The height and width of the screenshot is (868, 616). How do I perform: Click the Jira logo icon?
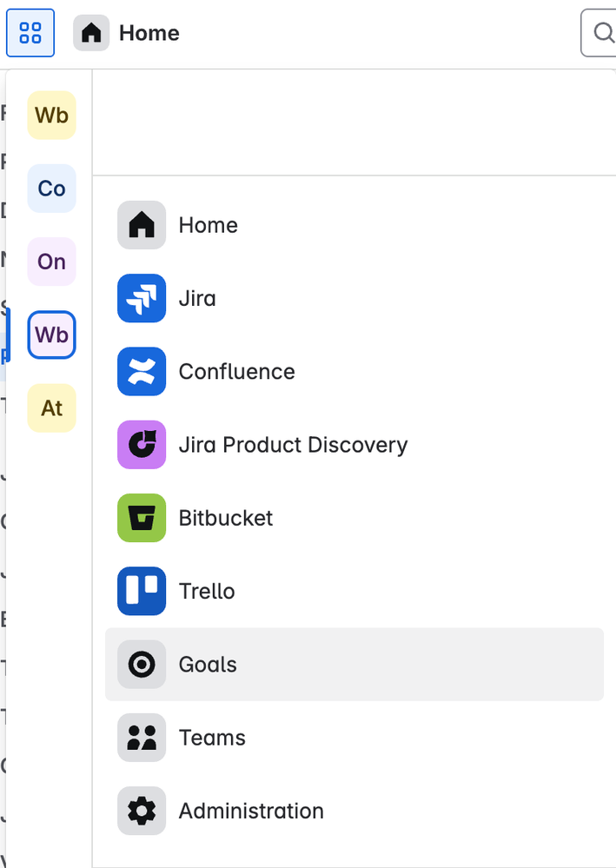click(142, 298)
